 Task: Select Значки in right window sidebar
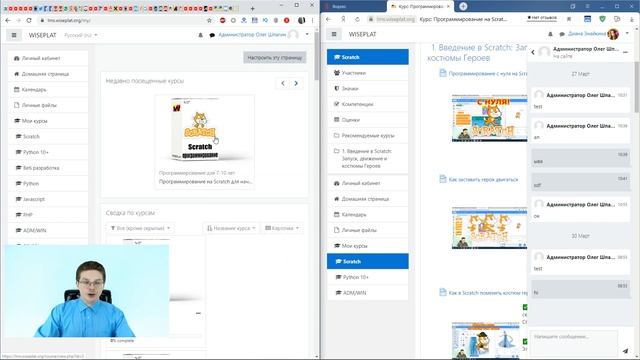click(x=367, y=88)
